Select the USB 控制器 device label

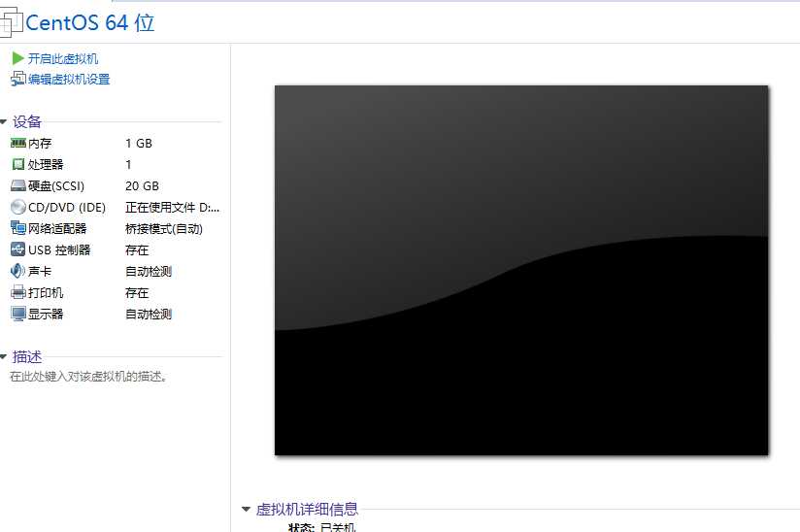pyautogui.click(x=59, y=249)
